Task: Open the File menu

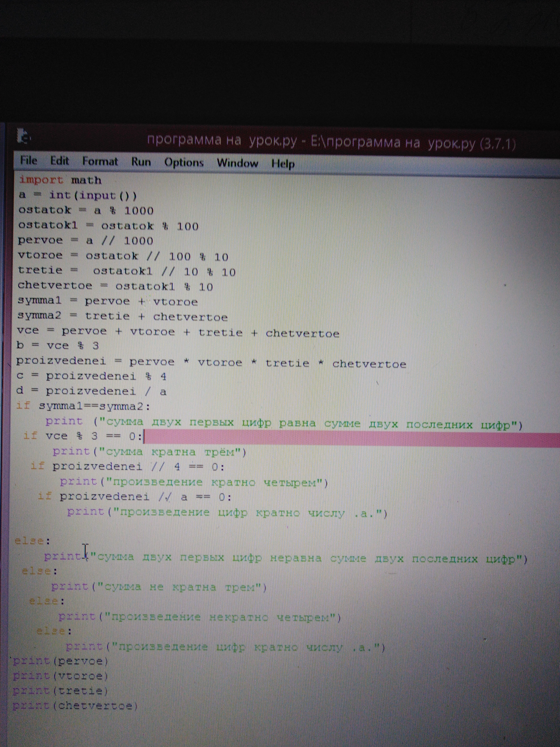Action: [x=28, y=160]
